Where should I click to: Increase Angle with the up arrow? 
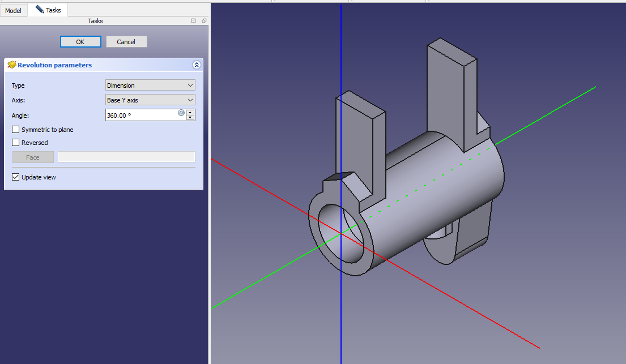[190, 112]
